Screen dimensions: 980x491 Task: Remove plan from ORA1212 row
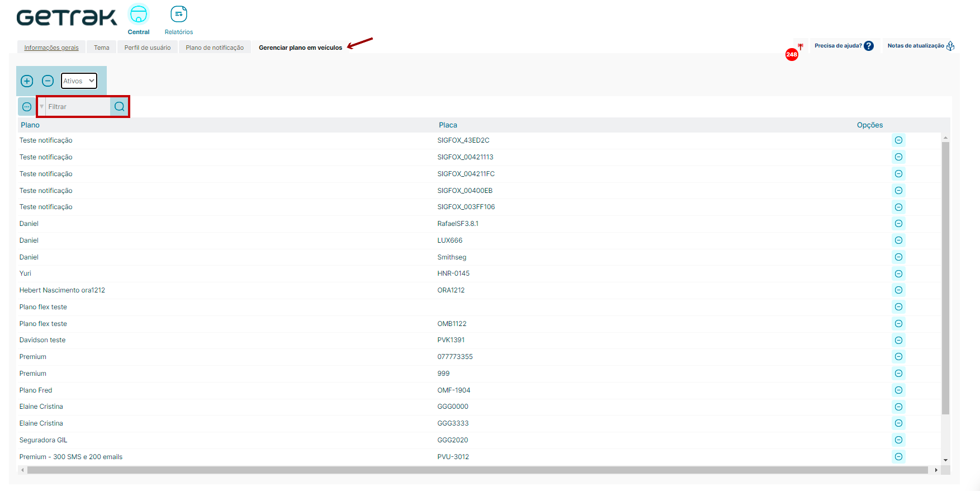click(898, 290)
